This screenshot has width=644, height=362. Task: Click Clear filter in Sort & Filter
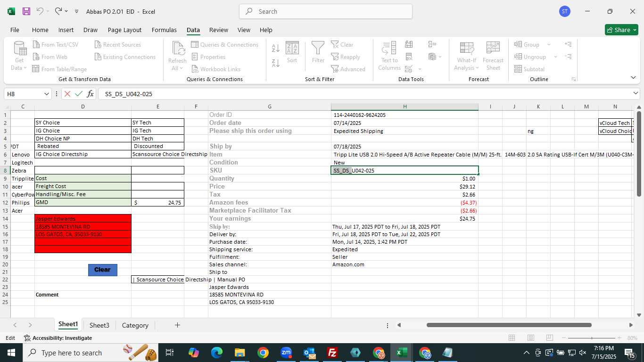coord(342,45)
